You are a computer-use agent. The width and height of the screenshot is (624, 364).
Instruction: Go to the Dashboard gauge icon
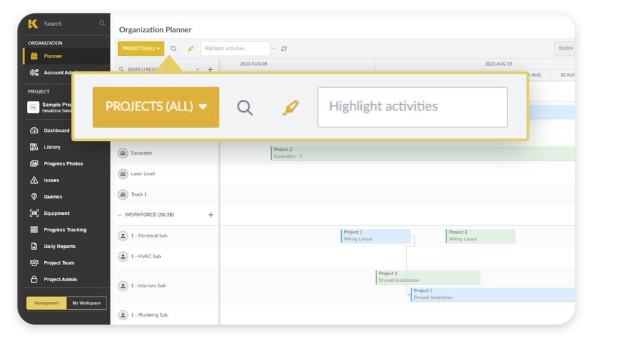[x=34, y=130]
